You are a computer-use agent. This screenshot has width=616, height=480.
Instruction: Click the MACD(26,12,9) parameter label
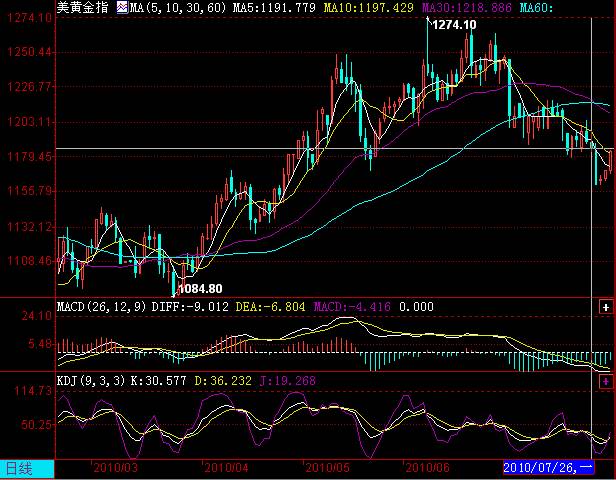pyautogui.click(x=102, y=307)
